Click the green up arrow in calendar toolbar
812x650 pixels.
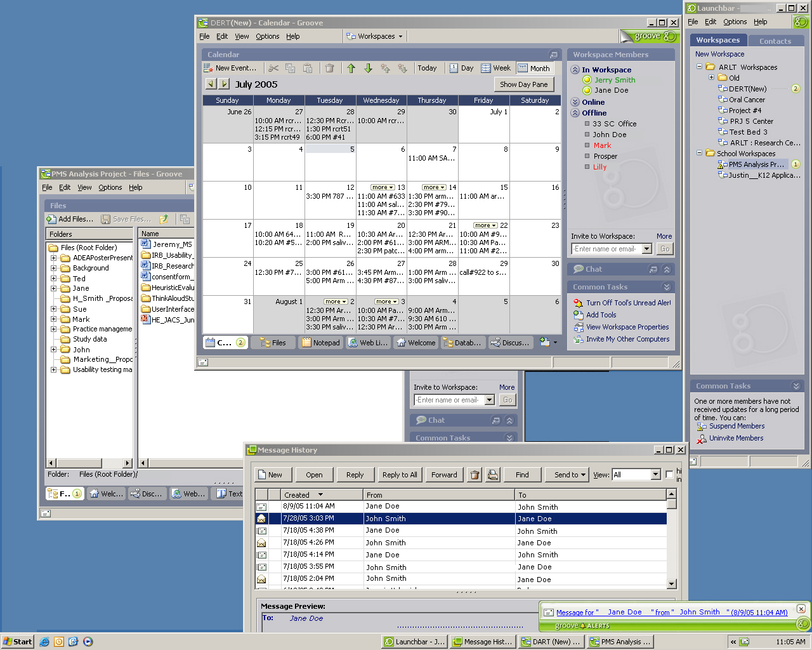tap(351, 69)
